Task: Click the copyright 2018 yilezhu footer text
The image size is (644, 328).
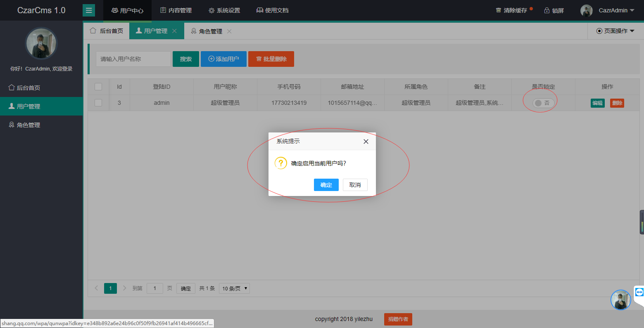Action: pos(344,319)
